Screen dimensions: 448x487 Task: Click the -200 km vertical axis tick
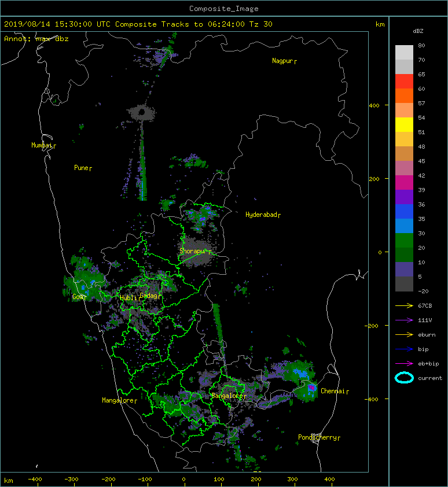click(372, 326)
